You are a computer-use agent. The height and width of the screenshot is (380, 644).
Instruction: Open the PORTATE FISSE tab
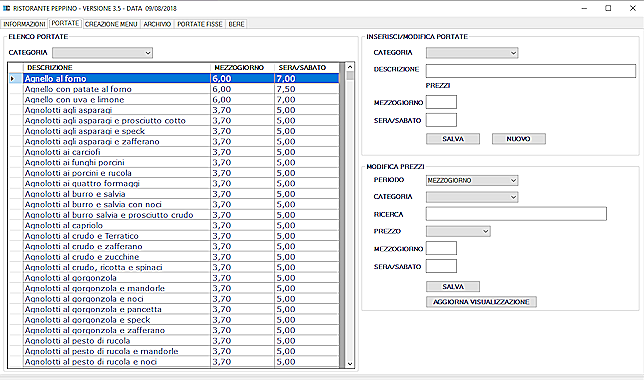200,24
